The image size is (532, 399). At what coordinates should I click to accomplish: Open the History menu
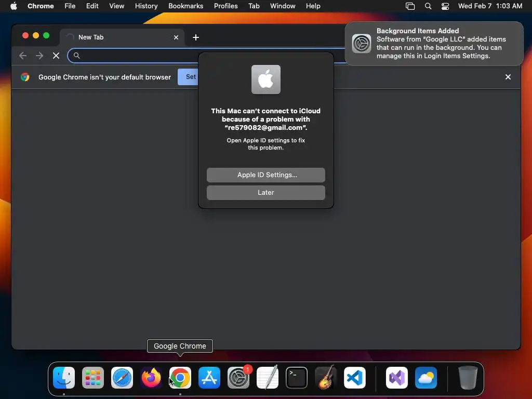tap(146, 6)
